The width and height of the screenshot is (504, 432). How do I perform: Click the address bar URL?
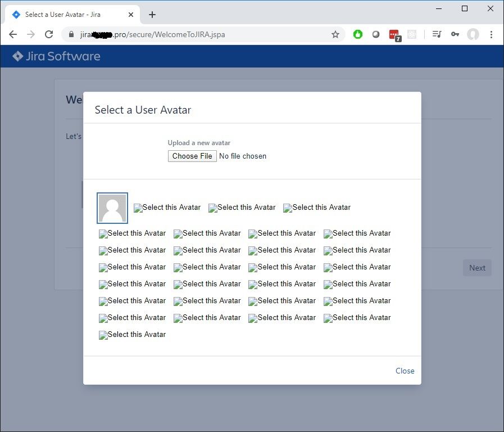click(x=153, y=34)
